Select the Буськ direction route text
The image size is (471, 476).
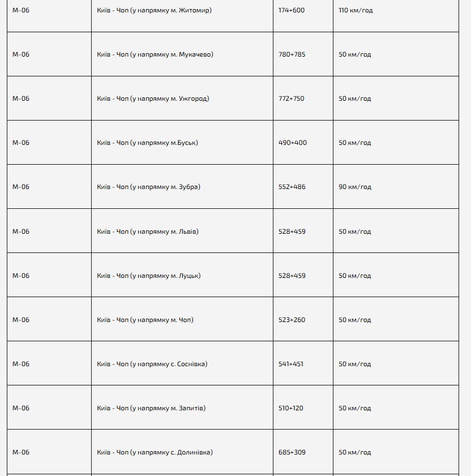tap(147, 143)
